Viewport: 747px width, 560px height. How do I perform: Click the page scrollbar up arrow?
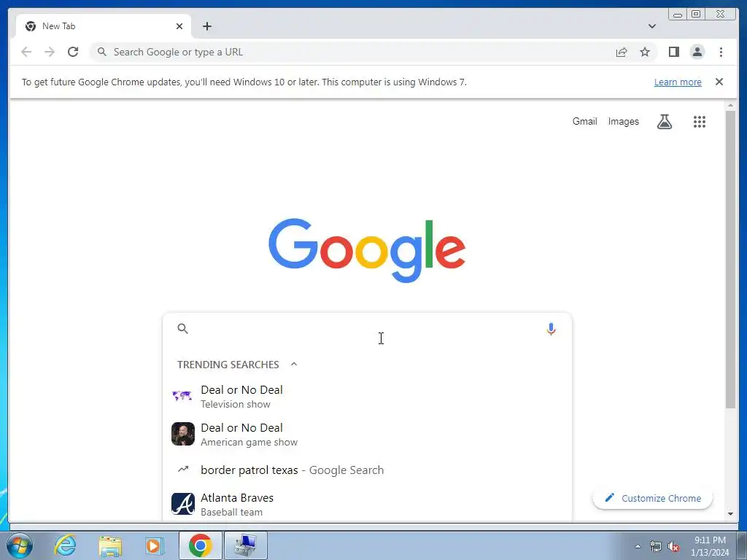(730, 105)
